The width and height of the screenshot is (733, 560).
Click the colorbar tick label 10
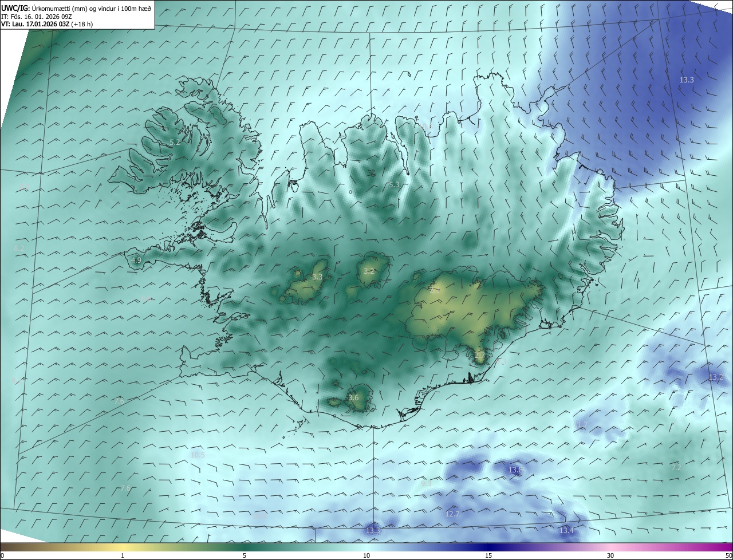[366, 555]
